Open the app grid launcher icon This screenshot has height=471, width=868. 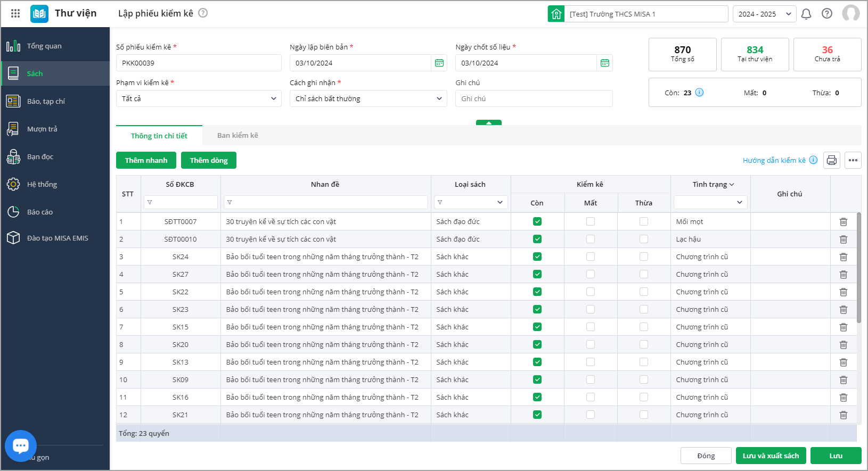pos(15,14)
